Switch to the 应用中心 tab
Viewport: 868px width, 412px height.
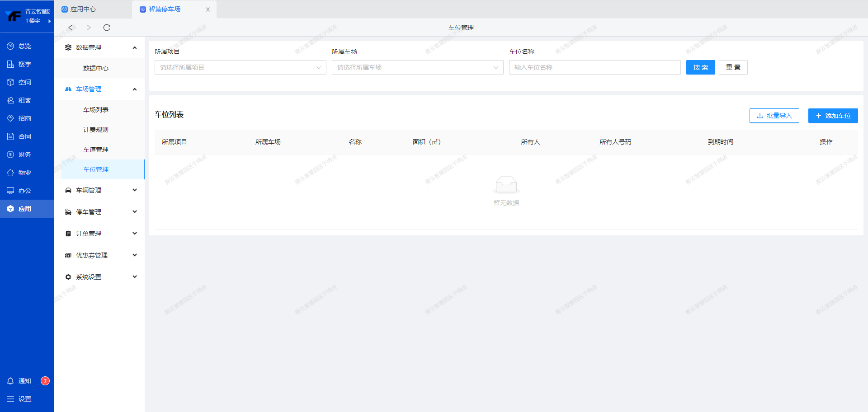pos(83,9)
